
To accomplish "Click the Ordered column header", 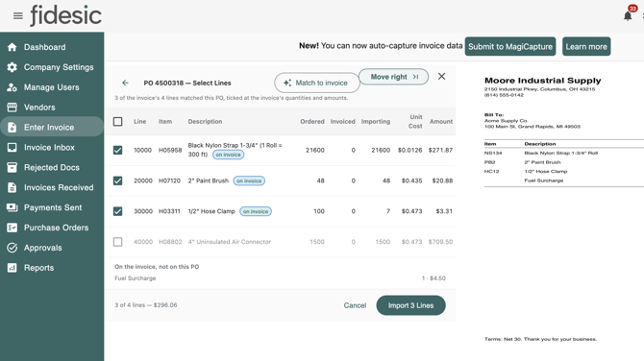I will point(312,121).
